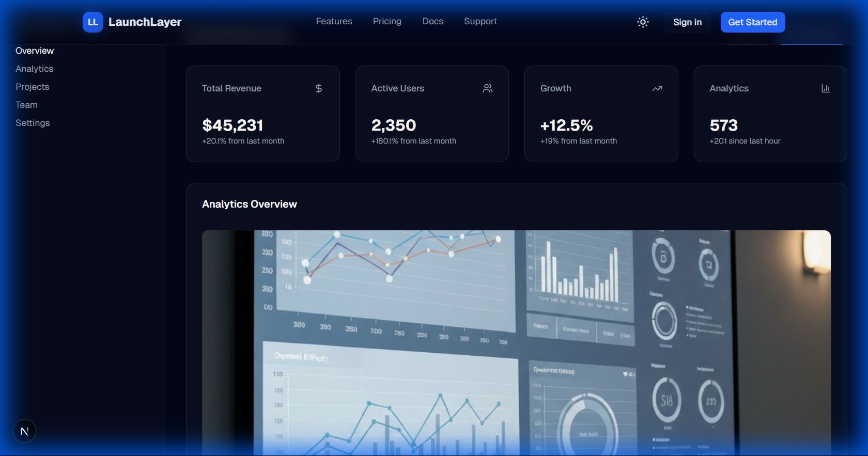
Task: Click the LL LaunchLayer logo icon
Action: [x=93, y=22]
